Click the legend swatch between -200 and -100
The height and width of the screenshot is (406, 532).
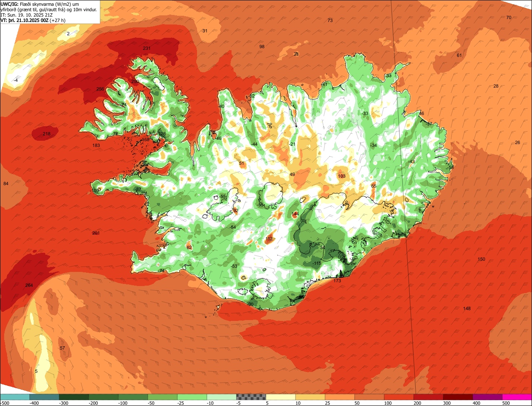point(103,397)
